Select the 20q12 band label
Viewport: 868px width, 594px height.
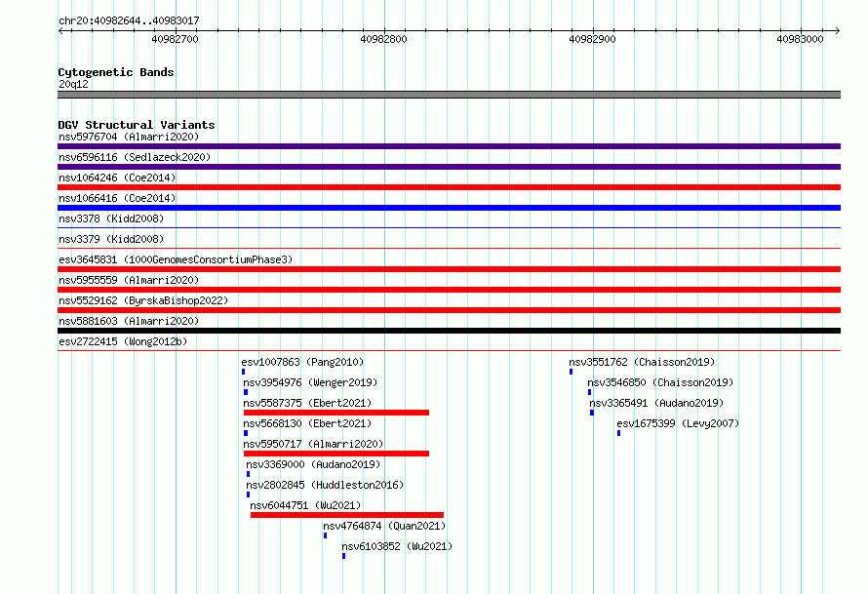(x=73, y=84)
